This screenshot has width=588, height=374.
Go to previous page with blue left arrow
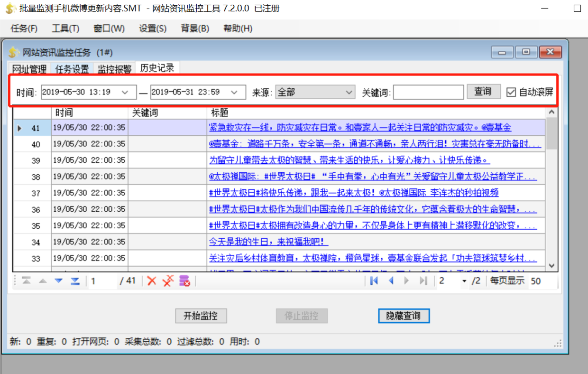point(391,281)
